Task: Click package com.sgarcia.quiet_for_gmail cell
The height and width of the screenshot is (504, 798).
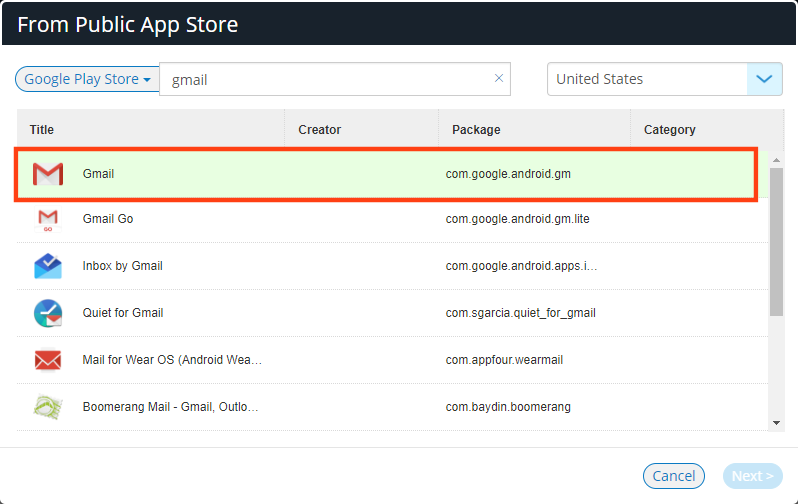Action: [x=521, y=313]
